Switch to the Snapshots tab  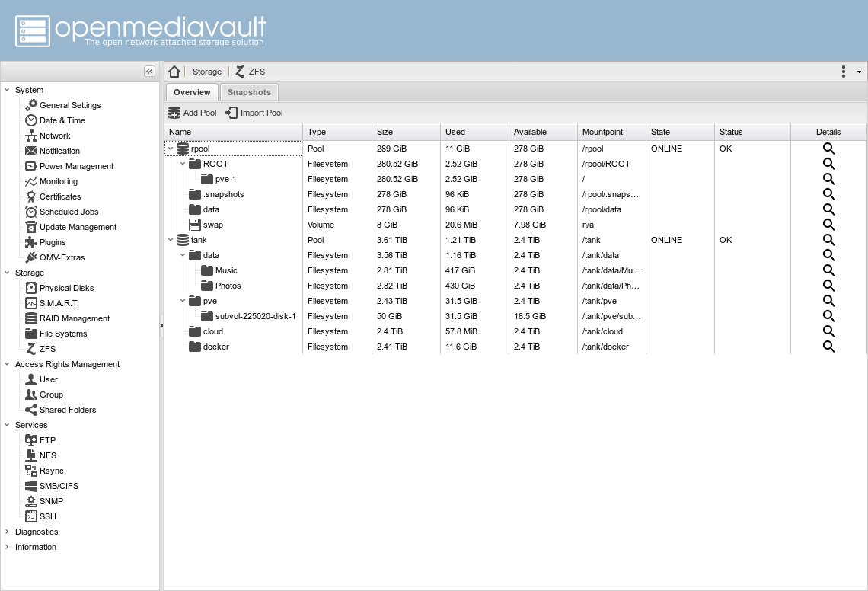(249, 92)
